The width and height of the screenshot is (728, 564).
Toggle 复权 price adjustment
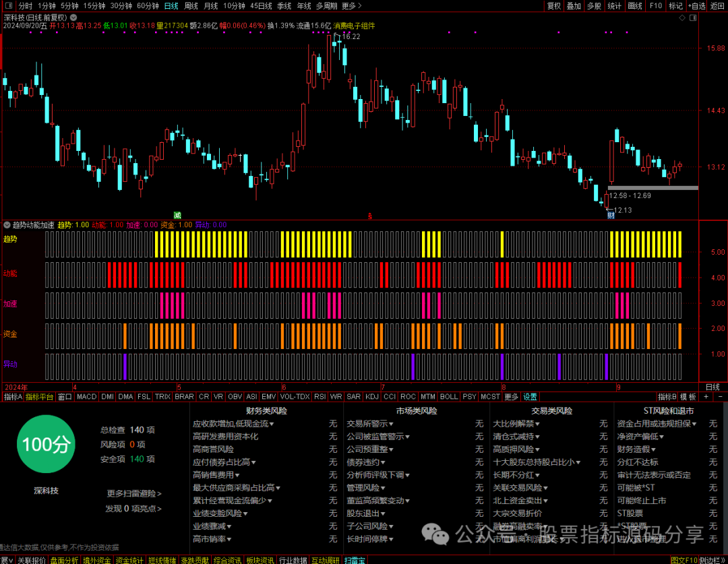tap(554, 5)
